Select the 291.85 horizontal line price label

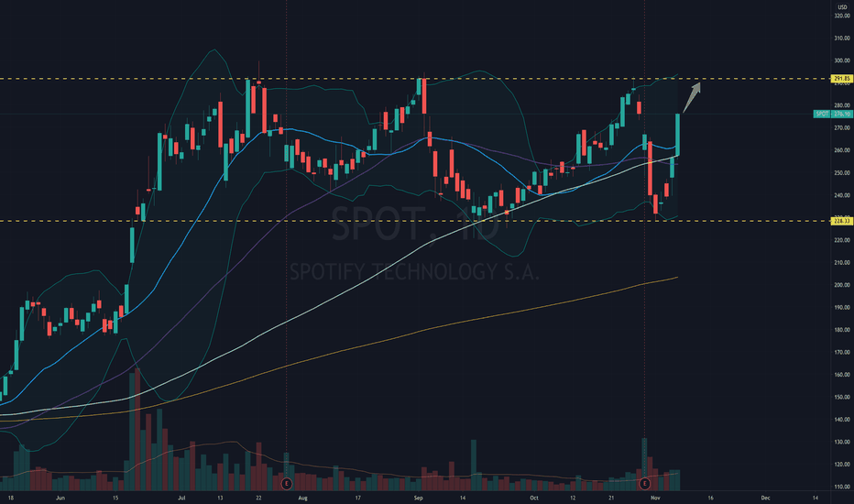(x=841, y=79)
